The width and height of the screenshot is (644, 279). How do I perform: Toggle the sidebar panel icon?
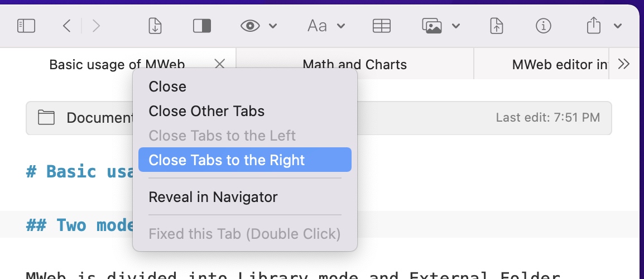point(26,26)
